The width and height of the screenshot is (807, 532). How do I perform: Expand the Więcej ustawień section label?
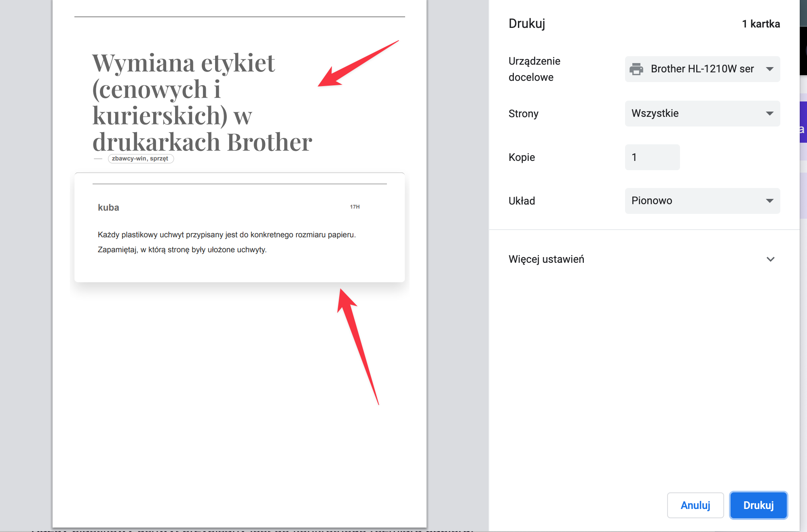pyautogui.click(x=546, y=259)
